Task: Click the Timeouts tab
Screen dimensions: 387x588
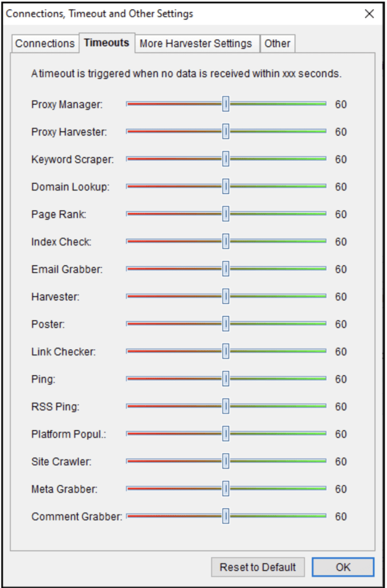Action: click(x=107, y=42)
